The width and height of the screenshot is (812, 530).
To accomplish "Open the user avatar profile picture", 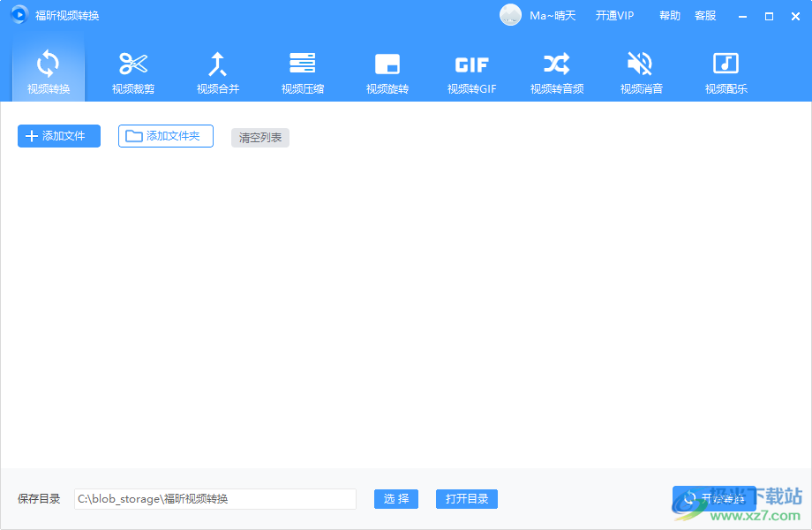I will coord(510,15).
